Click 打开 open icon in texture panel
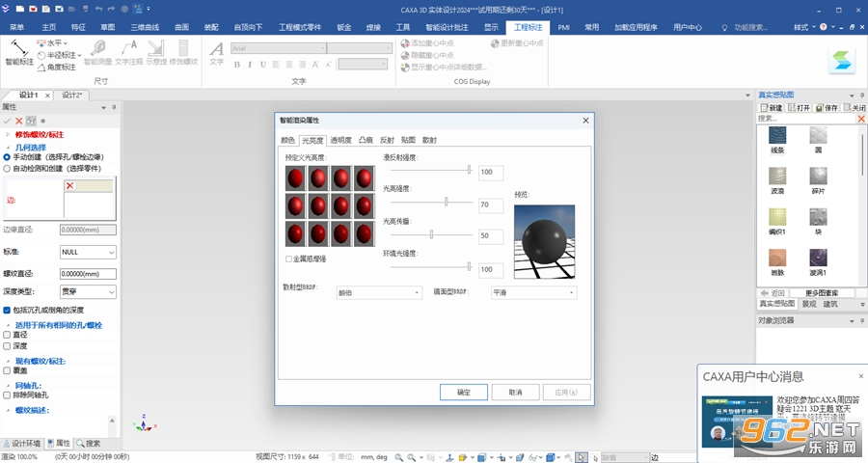868x463 pixels. [x=799, y=107]
